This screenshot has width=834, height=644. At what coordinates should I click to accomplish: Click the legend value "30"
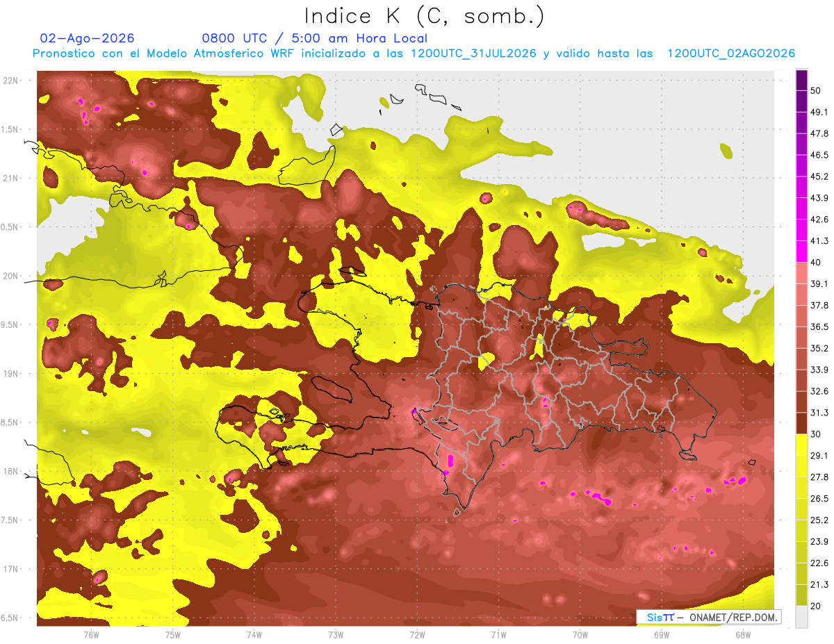[816, 434]
